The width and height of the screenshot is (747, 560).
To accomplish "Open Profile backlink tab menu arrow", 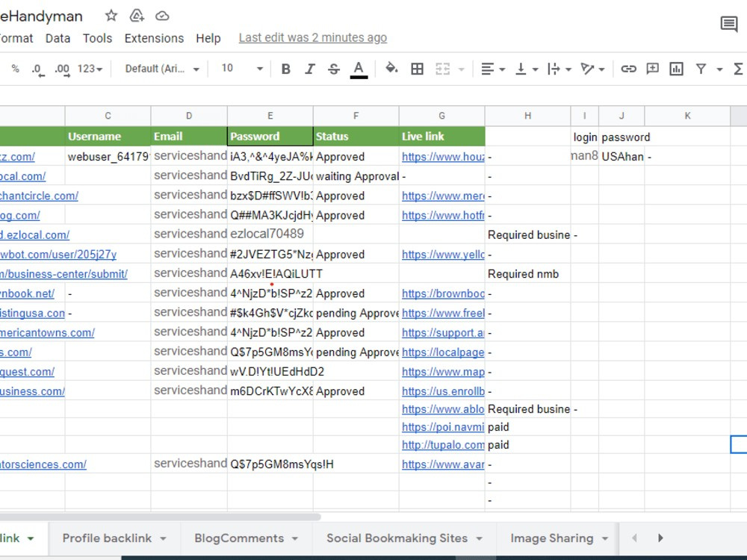I will [163, 538].
